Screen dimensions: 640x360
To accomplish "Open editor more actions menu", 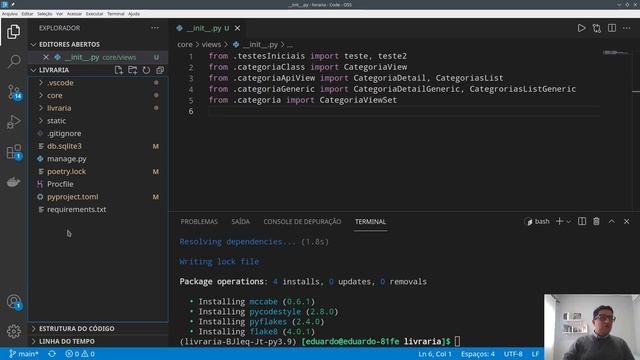I will point(627,28).
